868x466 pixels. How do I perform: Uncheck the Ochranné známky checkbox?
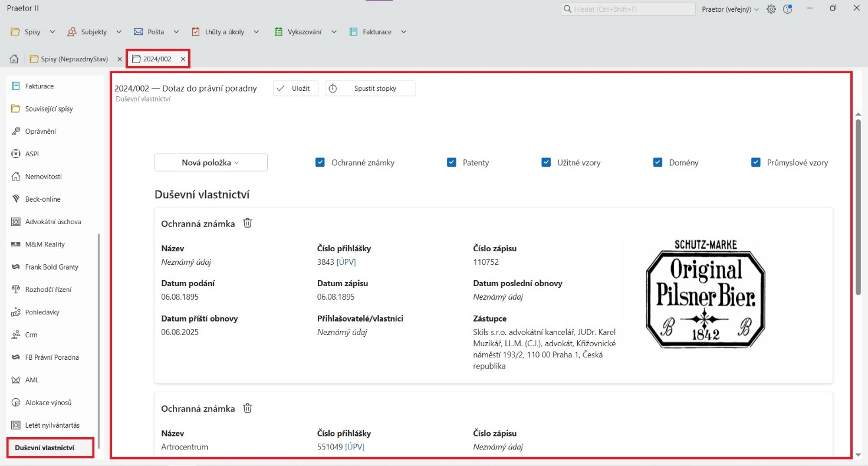(320, 163)
